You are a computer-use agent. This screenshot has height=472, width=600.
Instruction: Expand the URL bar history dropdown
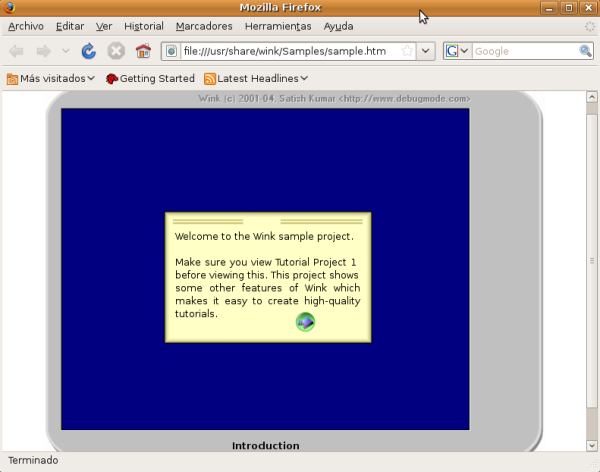426,51
